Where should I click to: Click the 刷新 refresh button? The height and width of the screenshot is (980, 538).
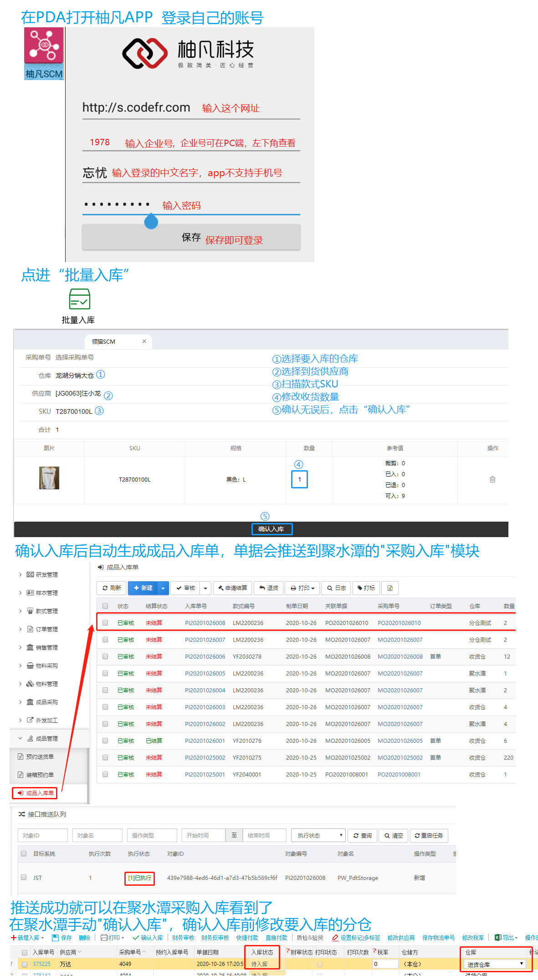click(x=112, y=588)
